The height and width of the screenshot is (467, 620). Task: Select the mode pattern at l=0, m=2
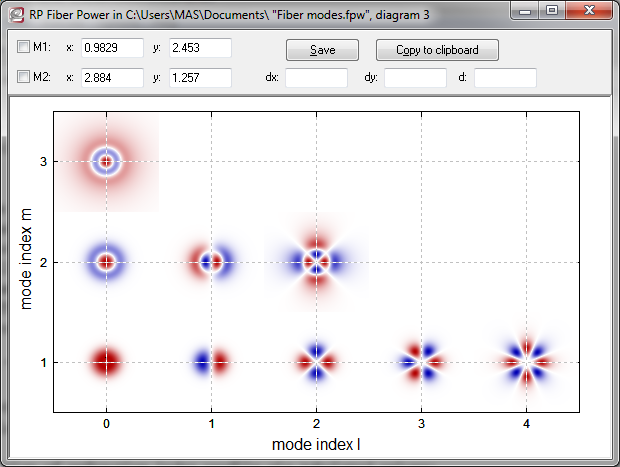pos(106,261)
